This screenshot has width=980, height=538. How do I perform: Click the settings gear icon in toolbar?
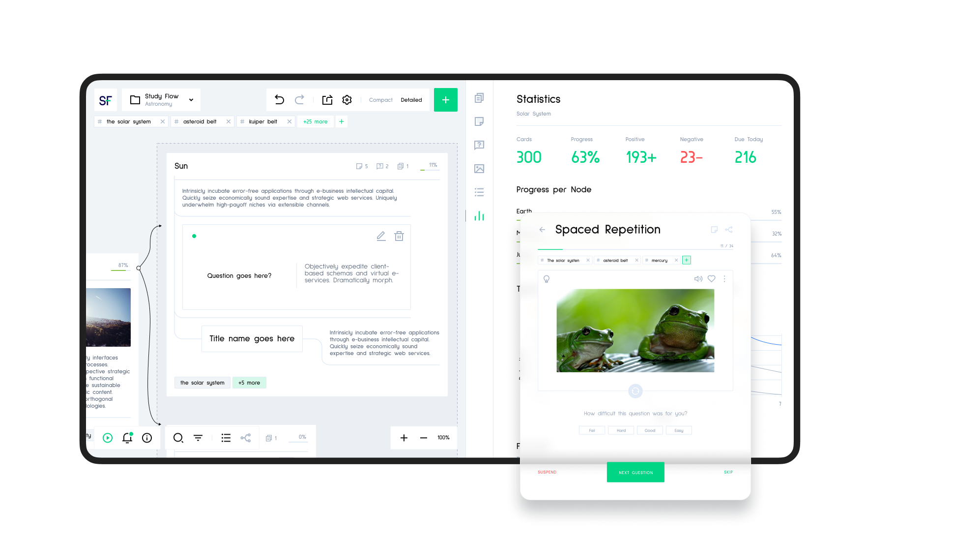[x=347, y=99]
